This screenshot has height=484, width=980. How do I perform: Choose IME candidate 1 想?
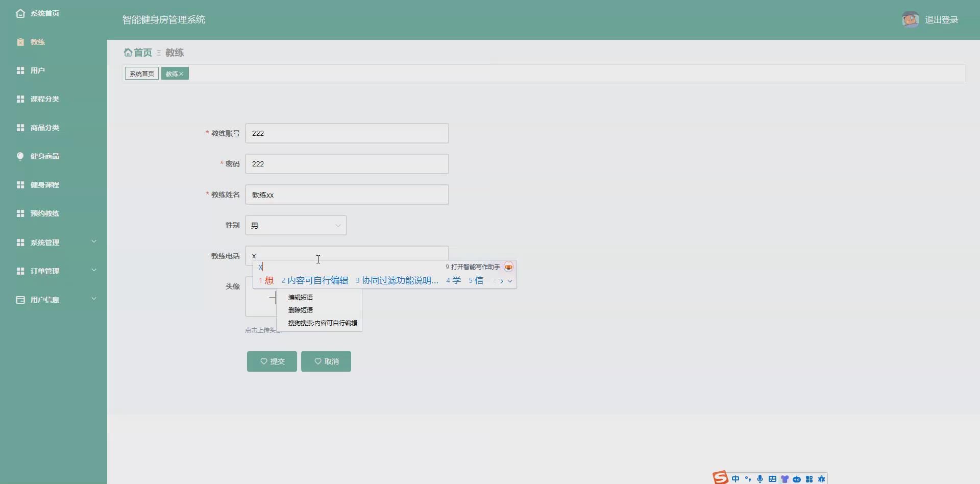point(266,280)
